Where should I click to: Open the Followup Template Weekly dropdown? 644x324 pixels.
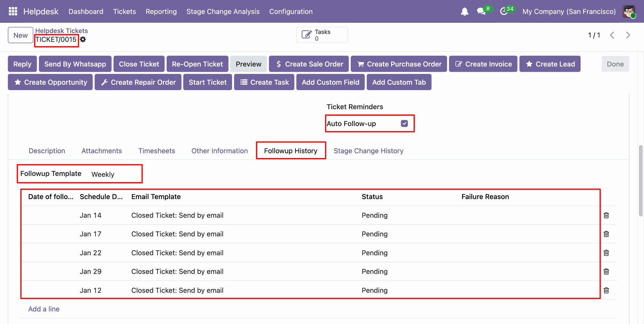pyautogui.click(x=114, y=174)
